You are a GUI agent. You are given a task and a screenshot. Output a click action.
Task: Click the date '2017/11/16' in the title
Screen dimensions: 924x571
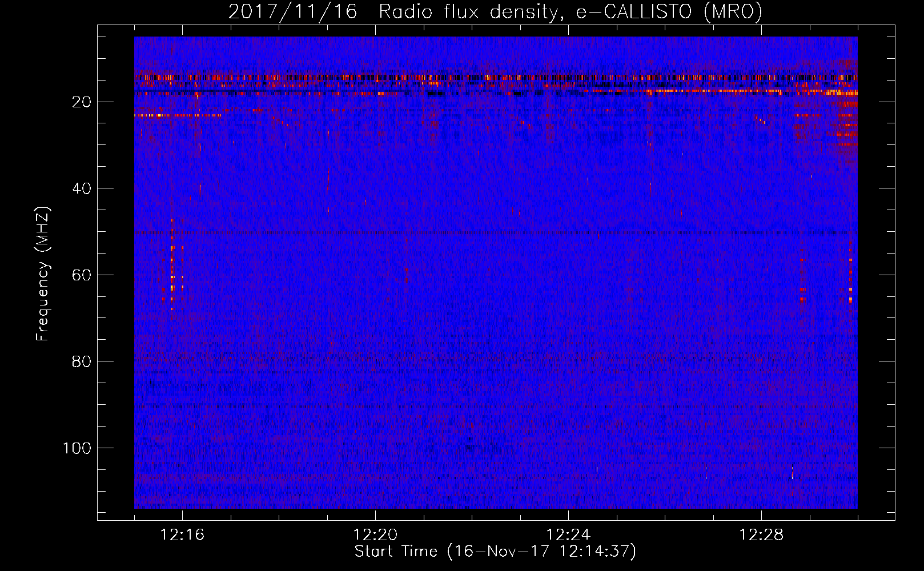pyautogui.click(x=293, y=11)
